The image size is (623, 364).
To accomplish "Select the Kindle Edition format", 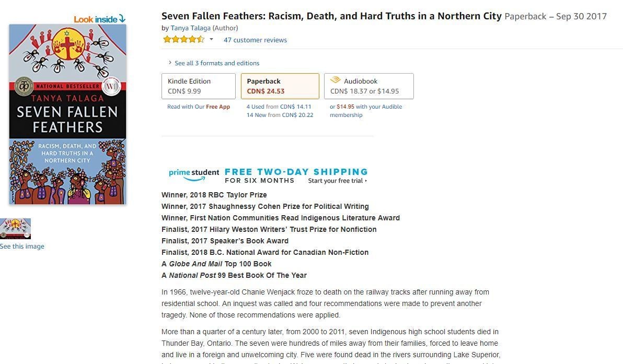I will [198, 86].
